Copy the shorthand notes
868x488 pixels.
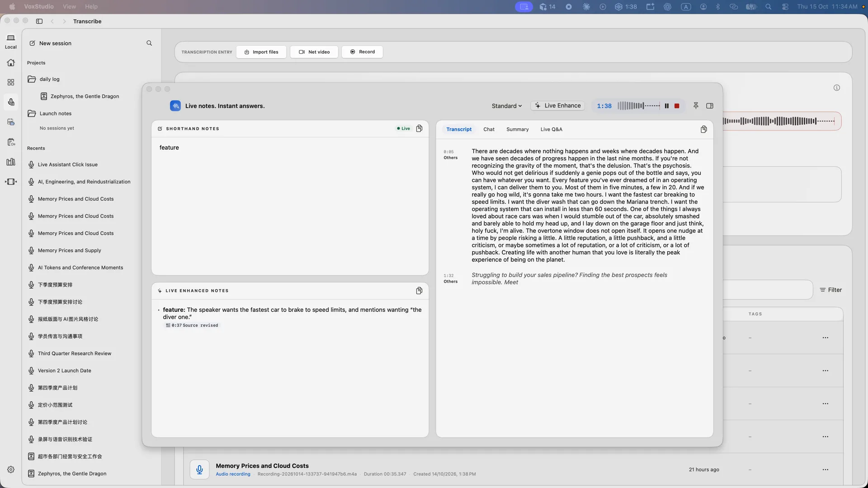[419, 129]
